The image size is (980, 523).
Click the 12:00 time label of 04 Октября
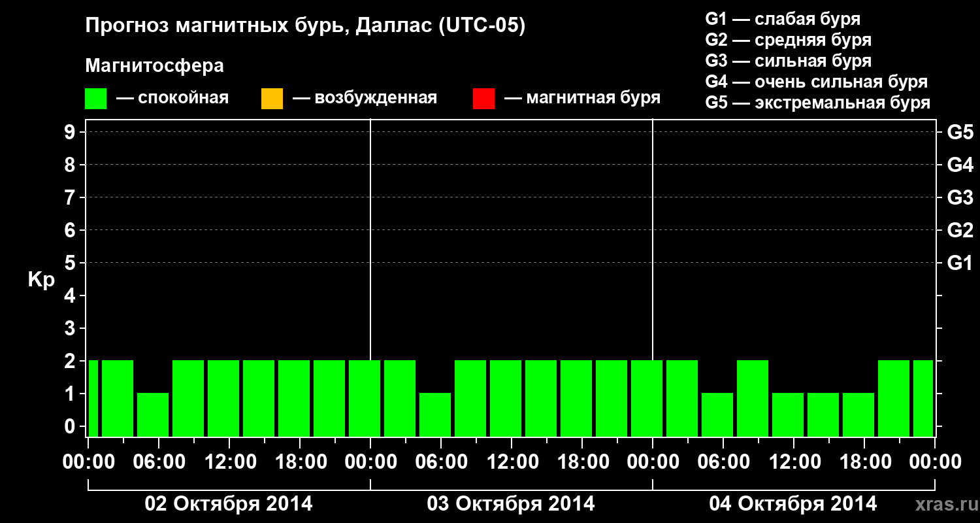794,462
